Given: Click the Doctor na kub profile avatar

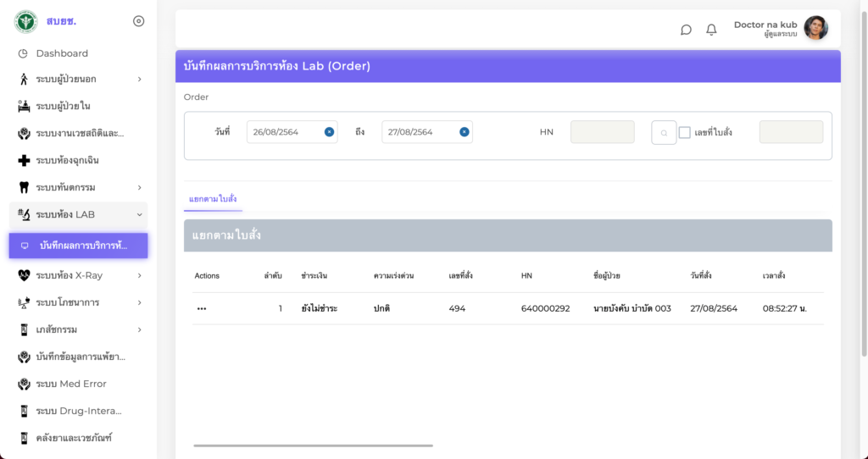Looking at the screenshot, I should coord(815,29).
